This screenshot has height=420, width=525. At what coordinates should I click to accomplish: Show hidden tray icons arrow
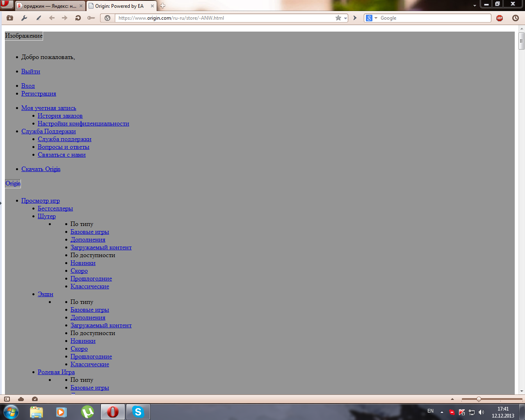(442, 412)
